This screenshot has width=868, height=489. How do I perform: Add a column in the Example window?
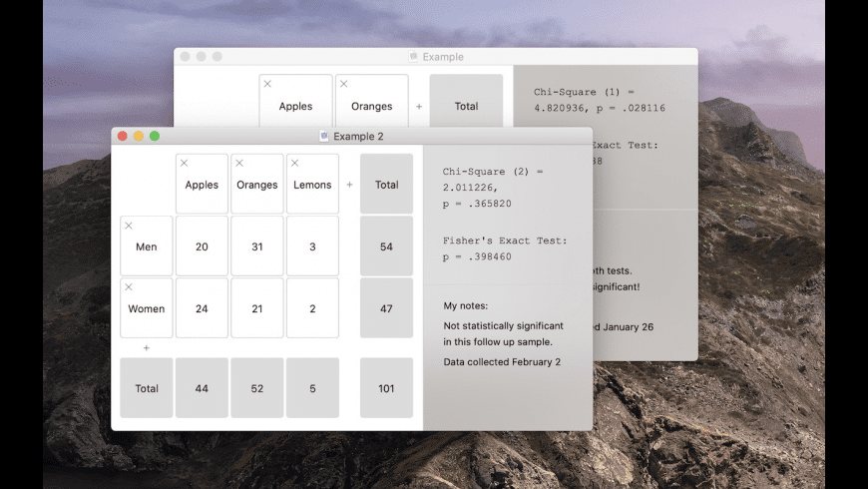pos(419,107)
